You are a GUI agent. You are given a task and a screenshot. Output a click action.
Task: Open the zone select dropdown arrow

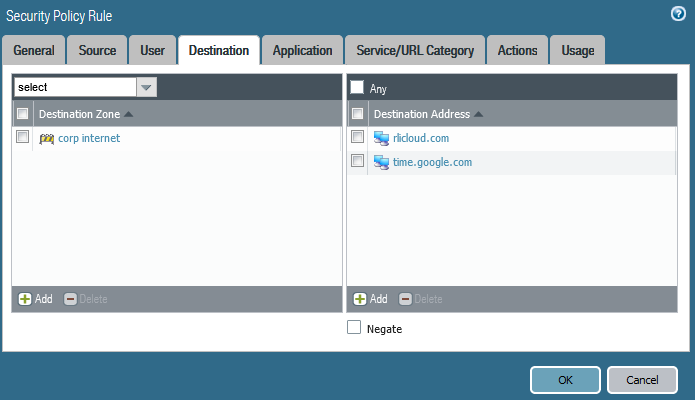pos(146,87)
